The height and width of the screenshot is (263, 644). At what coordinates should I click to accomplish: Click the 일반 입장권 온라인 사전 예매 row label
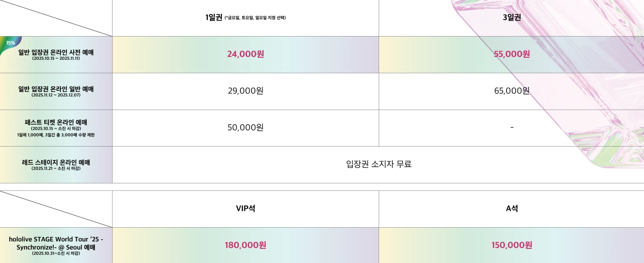(56, 52)
